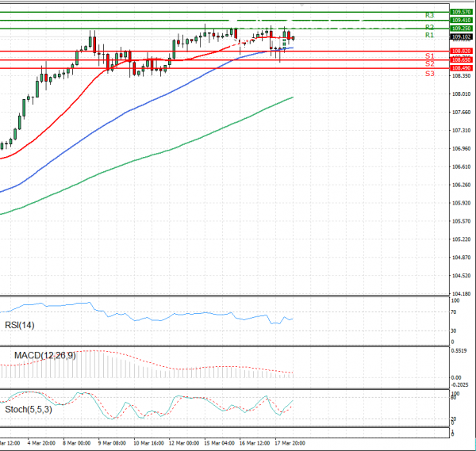Image resolution: width=476 pixels, height=451 pixels.
Task: Click the S1 support label
Action: [x=429, y=55]
